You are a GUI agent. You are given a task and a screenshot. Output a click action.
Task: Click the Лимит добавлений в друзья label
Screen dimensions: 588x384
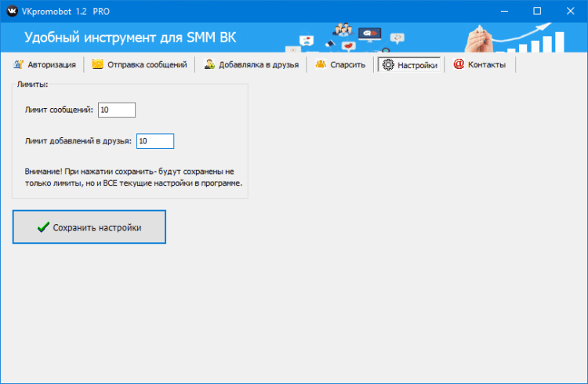coord(78,141)
